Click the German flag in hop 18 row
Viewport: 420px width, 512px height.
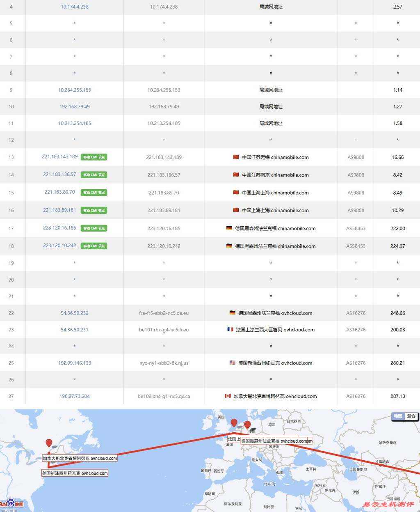click(229, 246)
